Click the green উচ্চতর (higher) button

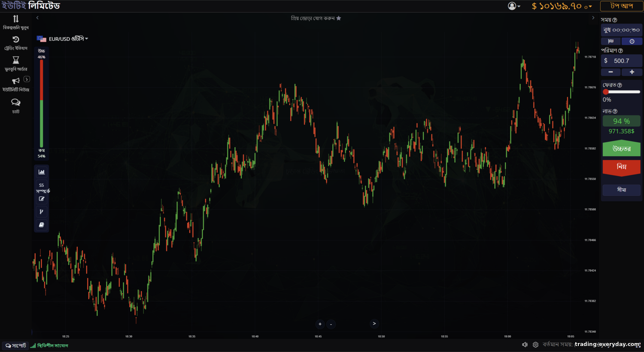point(622,149)
